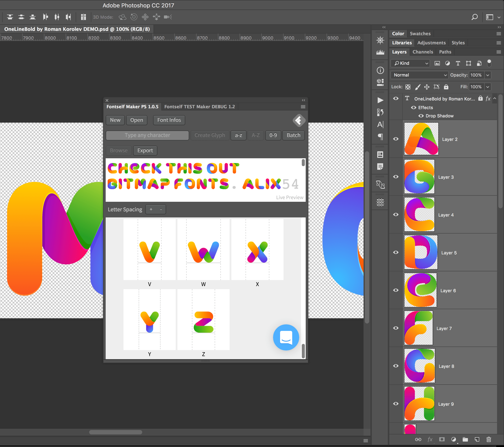Hide Layer 5 using eye icon

pos(396,252)
